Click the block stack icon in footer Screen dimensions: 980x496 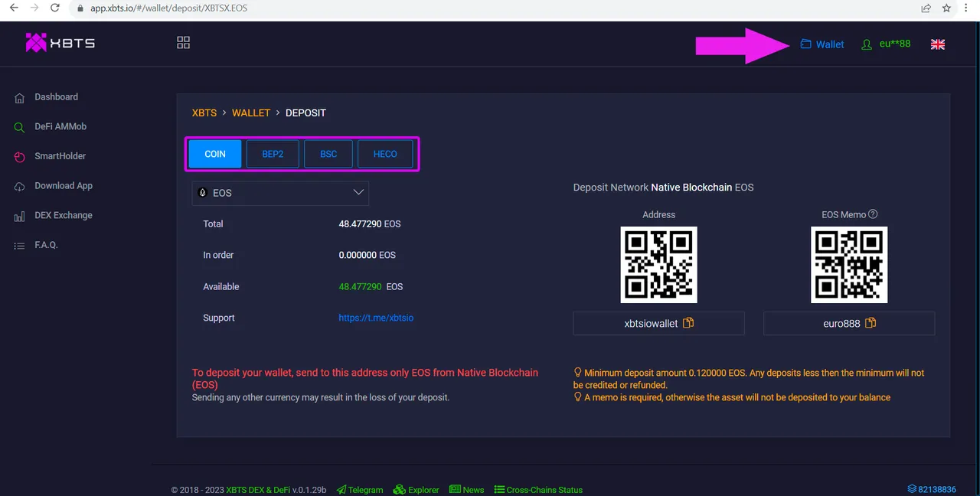click(x=912, y=489)
